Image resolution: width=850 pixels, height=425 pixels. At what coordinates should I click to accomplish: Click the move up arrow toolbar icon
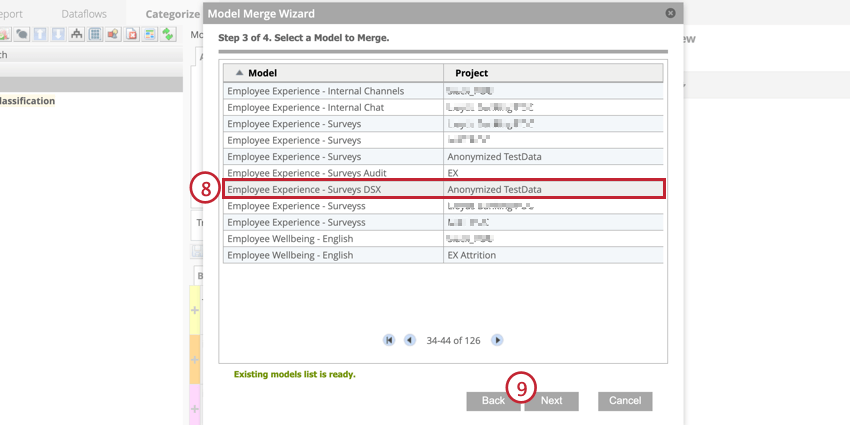tap(41, 33)
